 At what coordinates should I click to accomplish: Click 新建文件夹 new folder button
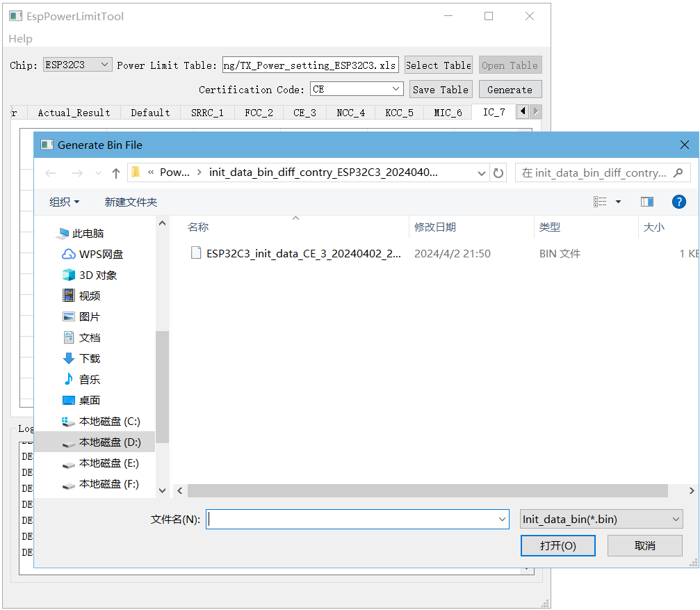pyautogui.click(x=131, y=202)
